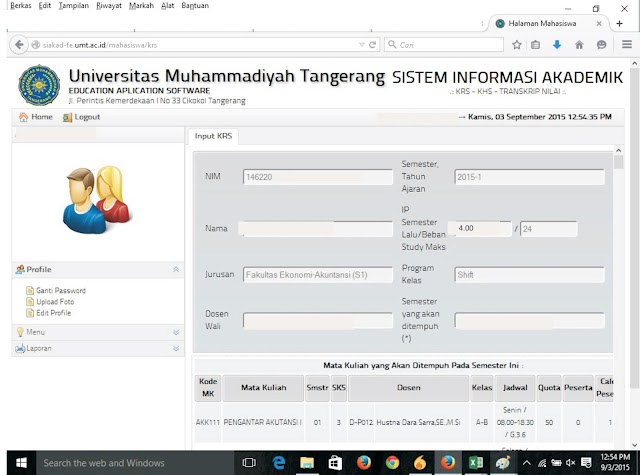Click the Semester Tahun Ajaran field
Screen dimensions: 640x475
pyautogui.click(x=529, y=177)
